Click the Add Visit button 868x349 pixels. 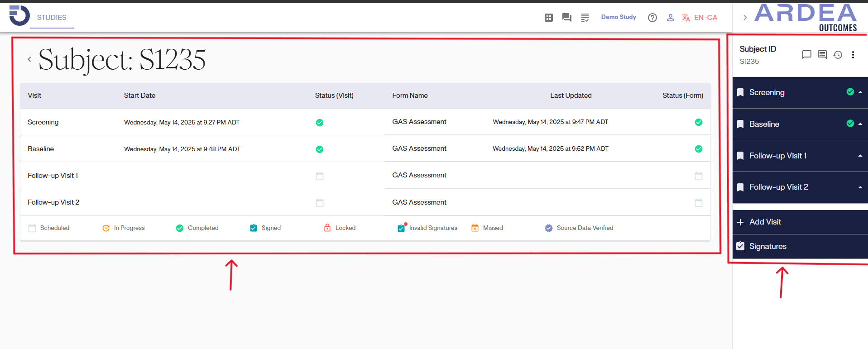click(x=765, y=222)
